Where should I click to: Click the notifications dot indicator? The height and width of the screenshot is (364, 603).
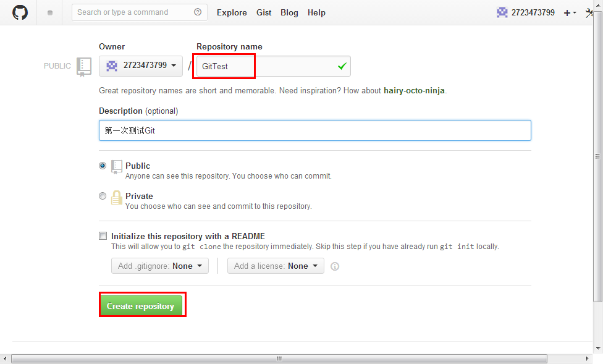point(50,13)
